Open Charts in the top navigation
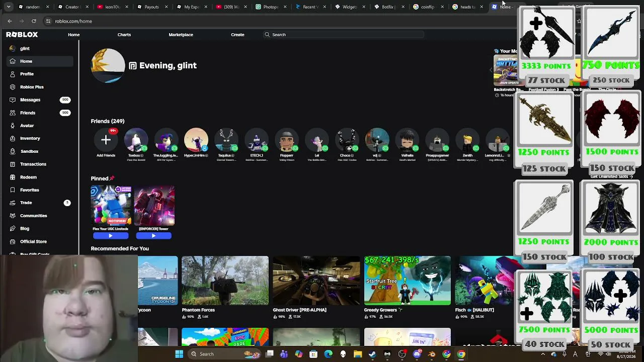This screenshot has width=644, height=362. (x=124, y=35)
